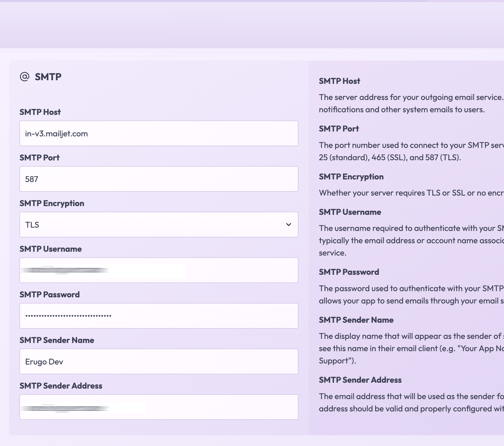The width and height of the screenshot is (504, 446).
Task: Click the Sender Name field showing Erugo Dev
Action: (159, 361)
